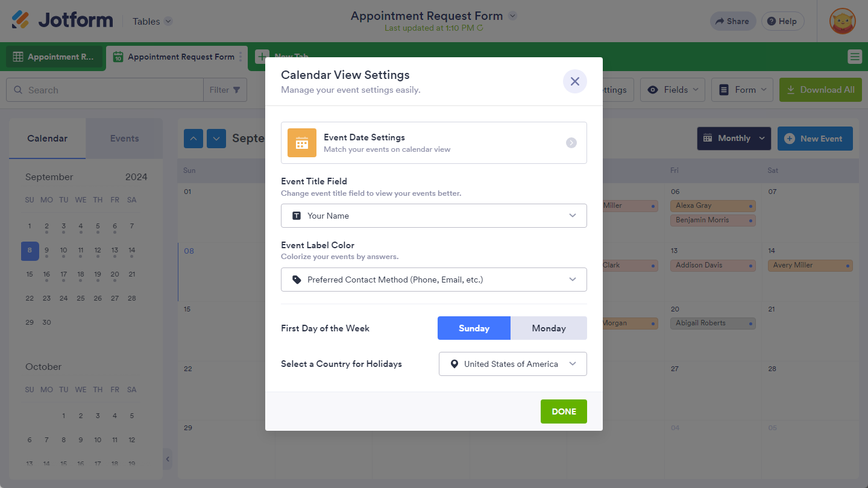Set first day of week to Monday
Viewport: 868px width, 488px height.
[549, 328]
